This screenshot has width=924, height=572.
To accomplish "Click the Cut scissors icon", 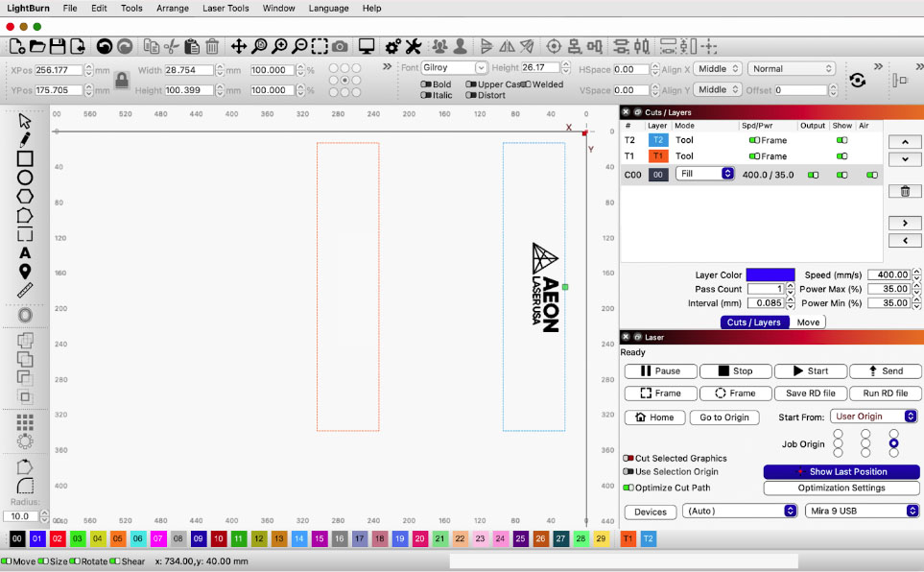I will [172, 47].
